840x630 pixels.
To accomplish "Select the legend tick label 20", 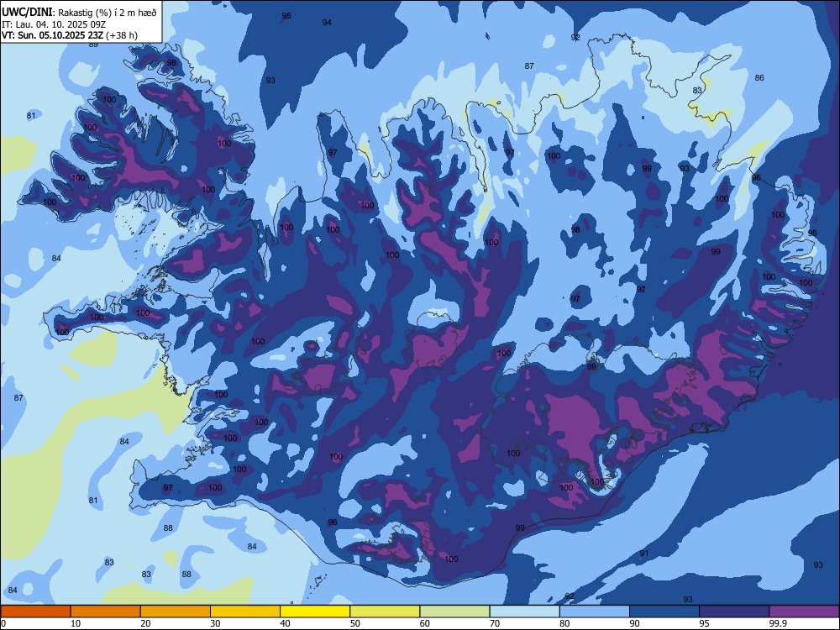I will 145,623.
